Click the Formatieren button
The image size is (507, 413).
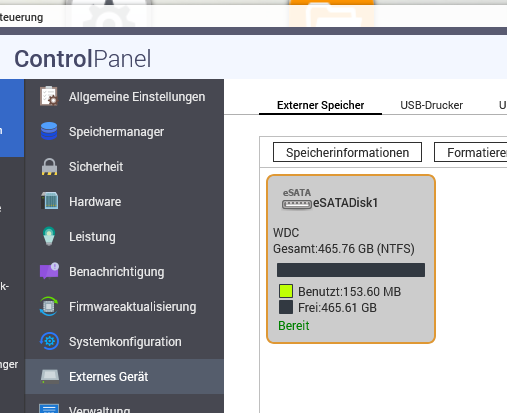point(471,152)
